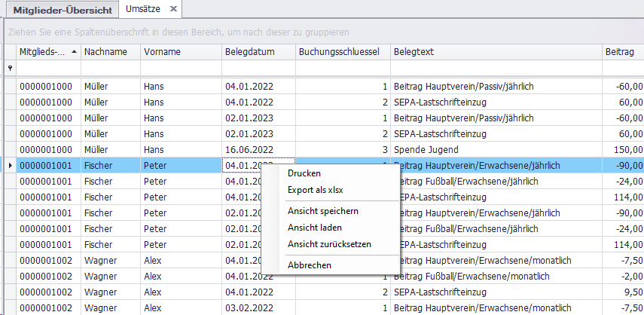
Task: Select the Umsätze tab
Action: click(x=142, y=9)
